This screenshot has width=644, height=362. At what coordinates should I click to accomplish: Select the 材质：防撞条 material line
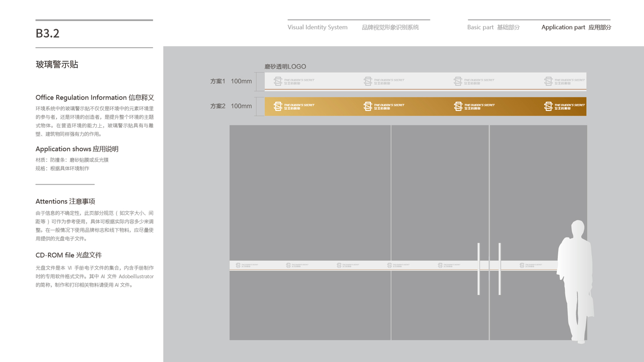pyautogui.click(x=72, y=160)
